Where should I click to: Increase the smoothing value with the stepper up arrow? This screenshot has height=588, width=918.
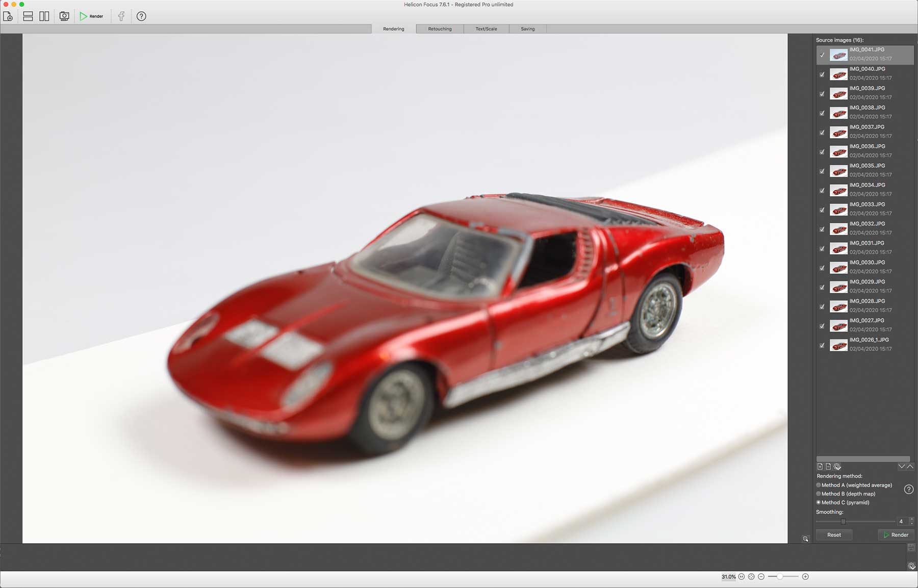coord(911,519)
